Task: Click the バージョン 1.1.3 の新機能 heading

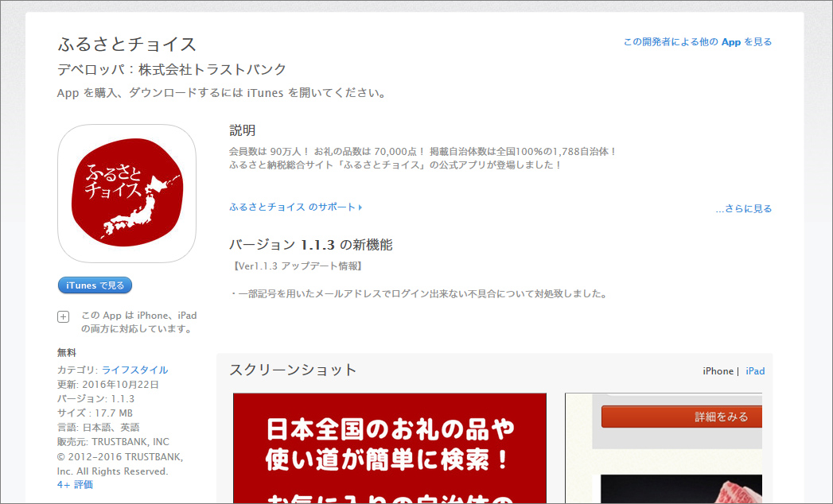Action: (311, 245)
